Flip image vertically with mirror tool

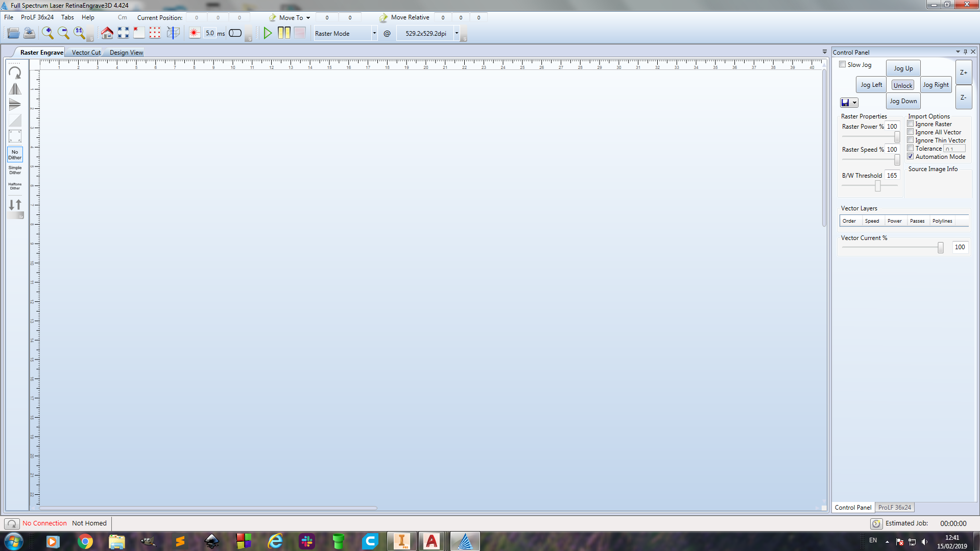(15, 105)
